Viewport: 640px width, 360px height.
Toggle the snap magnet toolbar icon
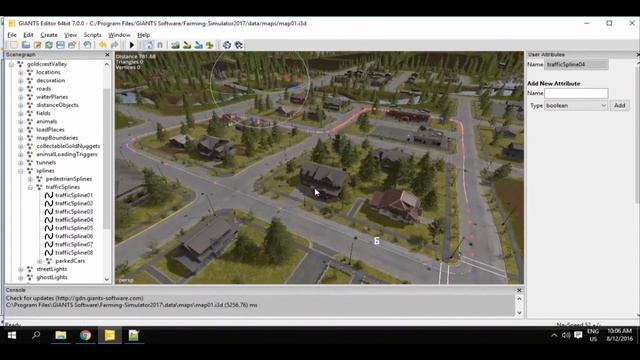tap(160, 45)
